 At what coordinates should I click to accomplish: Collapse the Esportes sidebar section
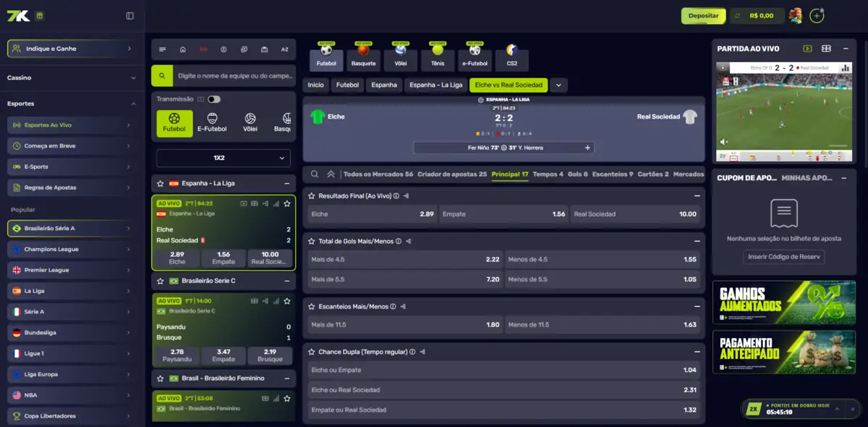coord(72,103)
